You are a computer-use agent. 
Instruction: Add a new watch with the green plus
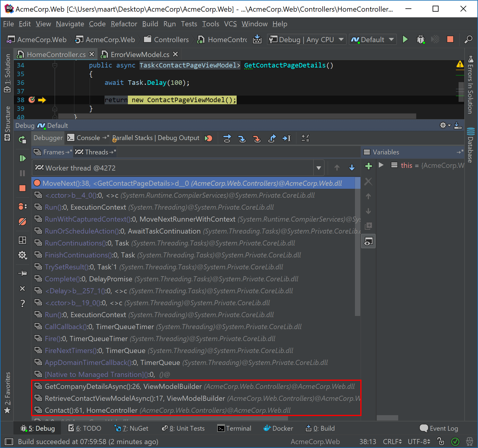click(x=369, y=166)
